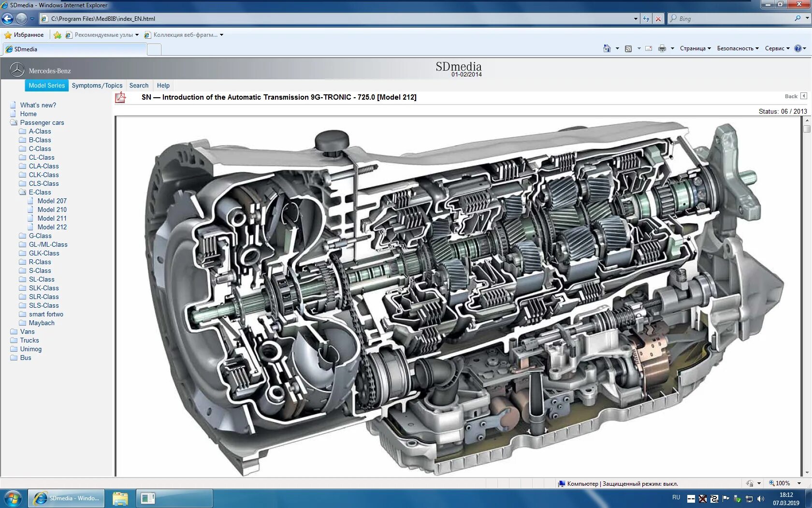Open the E-Class folder
Image resolution: width=812 pixels, height=508 pixels.
(40, 193)
